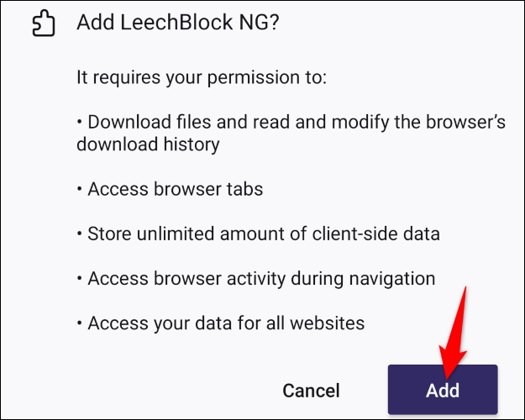
Task: Click the bullet before "Access browser tabs"
Action: pos(80,189)
